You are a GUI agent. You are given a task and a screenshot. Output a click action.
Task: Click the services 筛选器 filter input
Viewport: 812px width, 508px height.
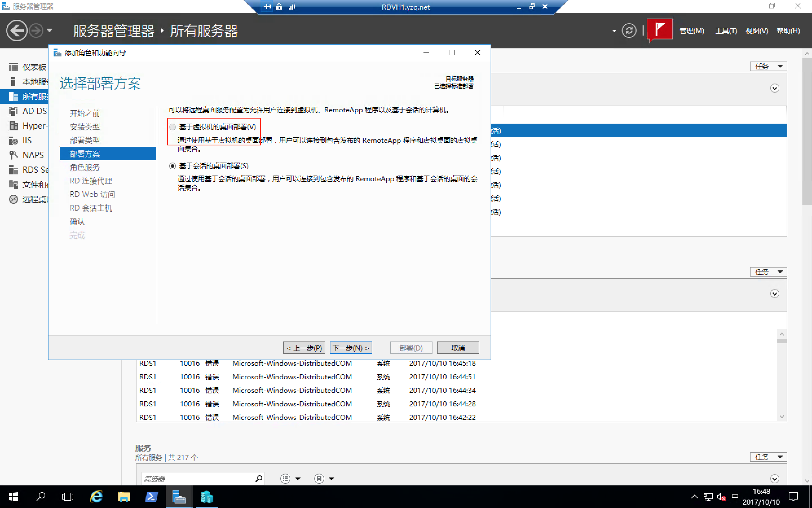(x=198, y=478)
